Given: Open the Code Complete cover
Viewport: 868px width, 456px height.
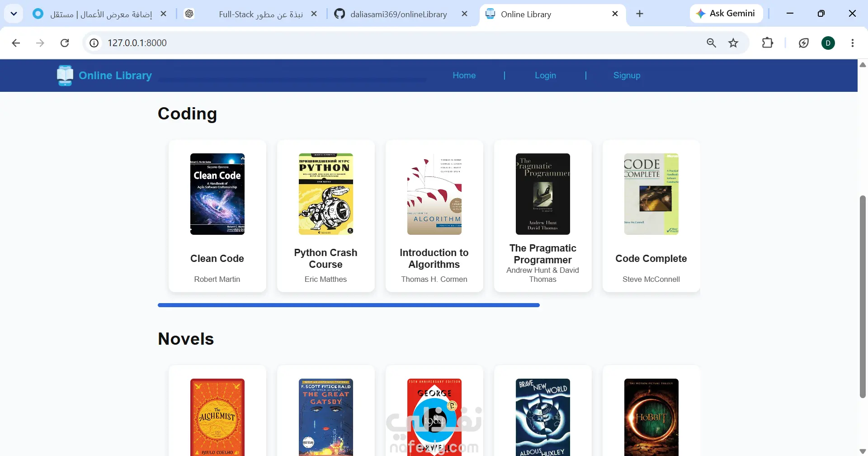Looking at the screenshot, I should [x=651, y=194].
